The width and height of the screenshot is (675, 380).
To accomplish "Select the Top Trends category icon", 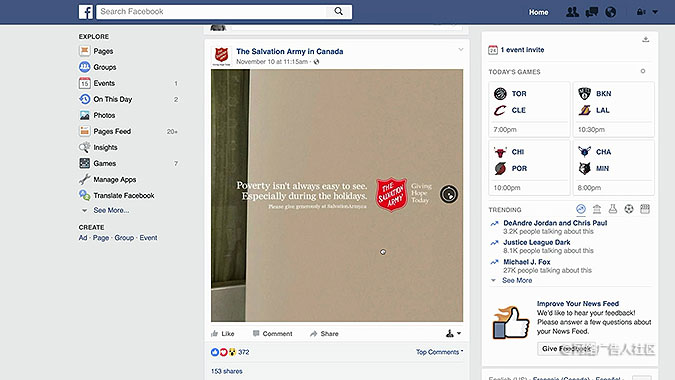I will pyautogui.click(x=581, y=209).
